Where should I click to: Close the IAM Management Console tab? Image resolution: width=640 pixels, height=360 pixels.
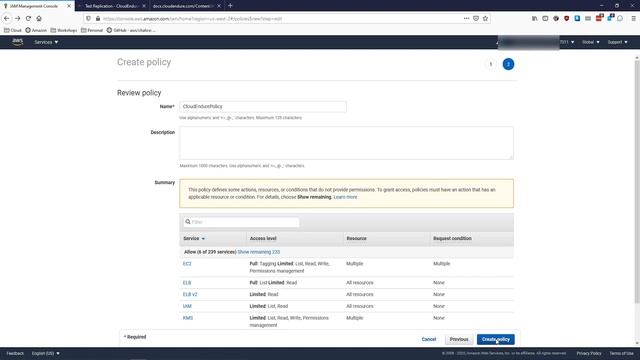pos(69,6)
